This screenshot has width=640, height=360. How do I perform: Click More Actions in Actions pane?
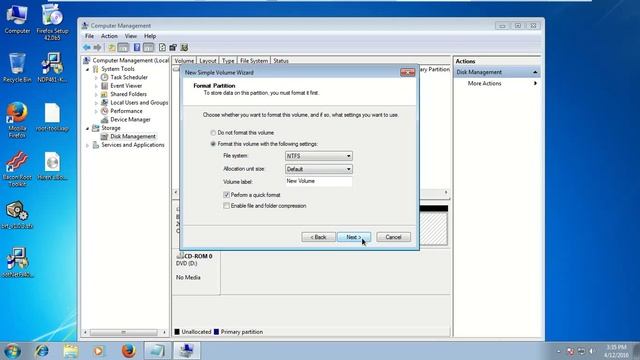484,83
